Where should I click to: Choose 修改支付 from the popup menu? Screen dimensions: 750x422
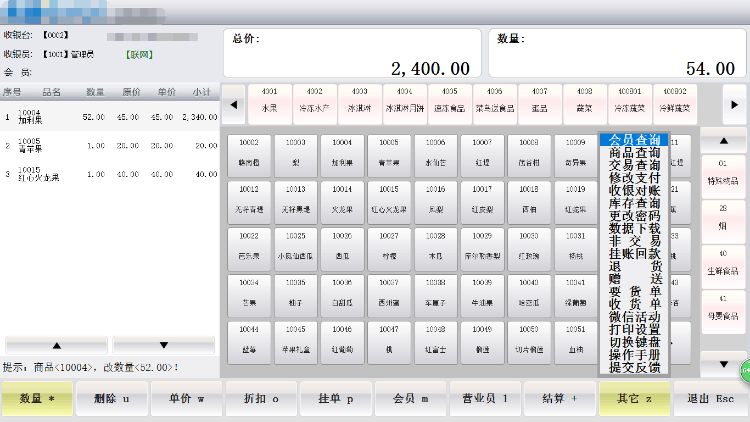click(x=634, y=178)
